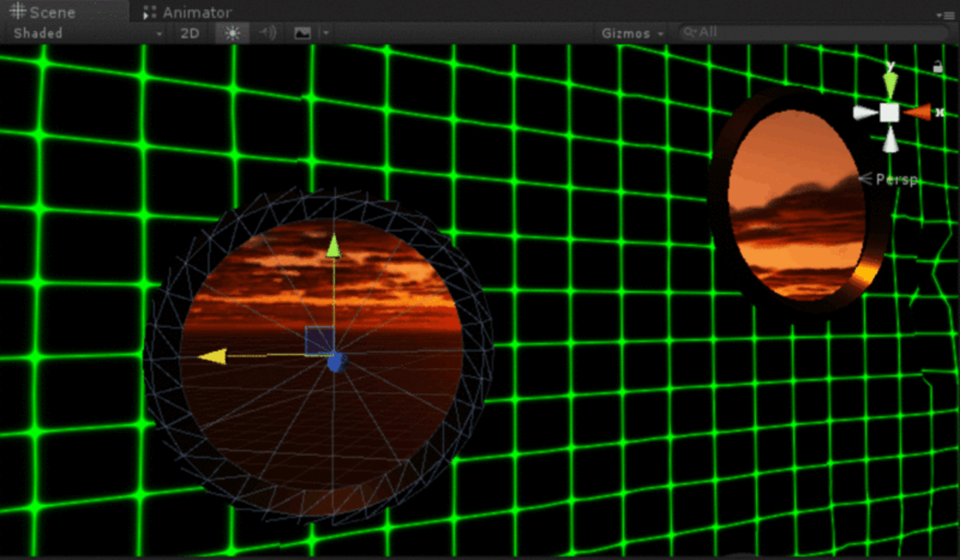Click the scene effects image icon
Screen dimensions: 960x560
point(302,33)
